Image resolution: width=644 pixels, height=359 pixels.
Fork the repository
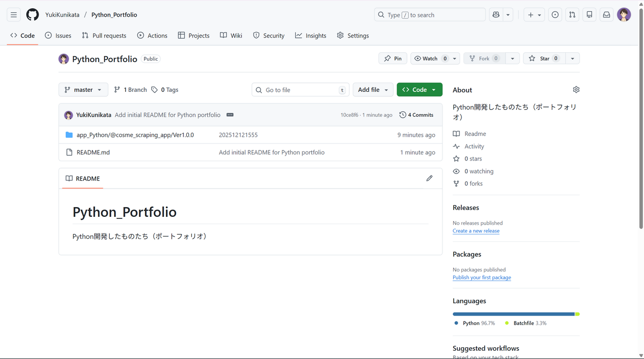pos(484,59)
